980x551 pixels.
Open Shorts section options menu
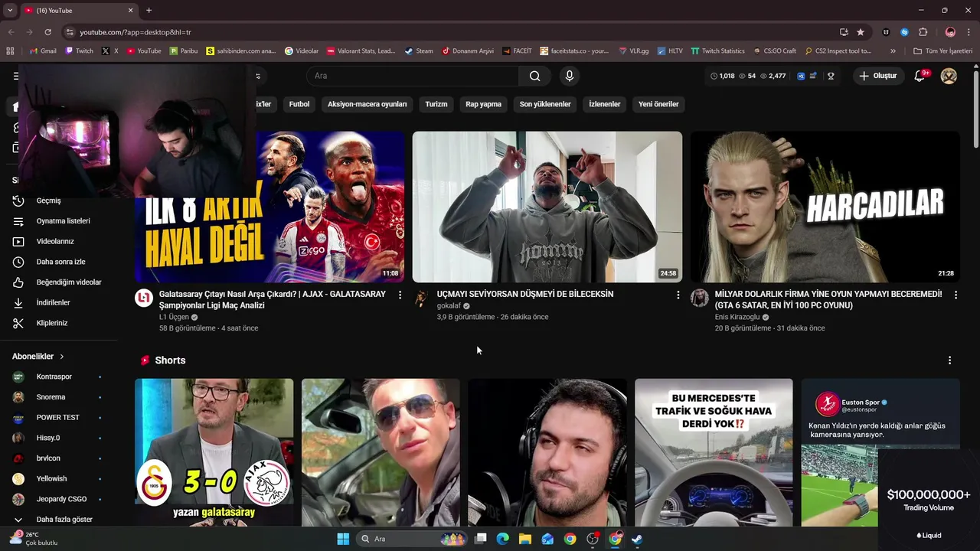949,360
